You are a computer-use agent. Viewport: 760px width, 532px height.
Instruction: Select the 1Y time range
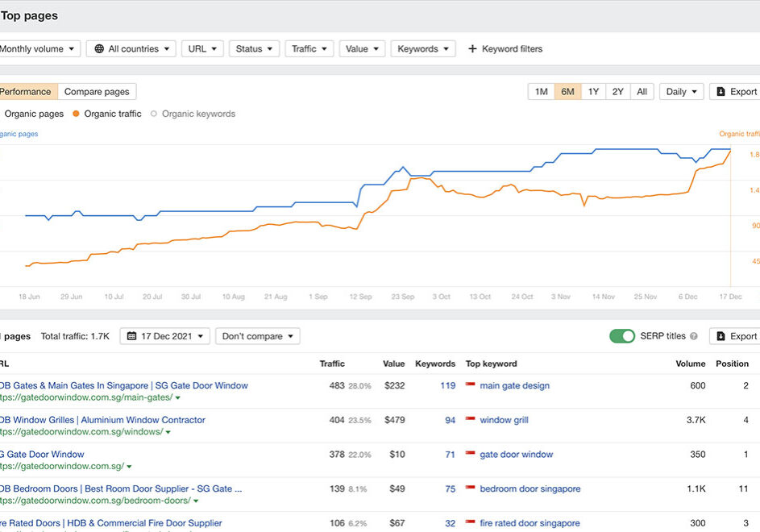[593, 92]
